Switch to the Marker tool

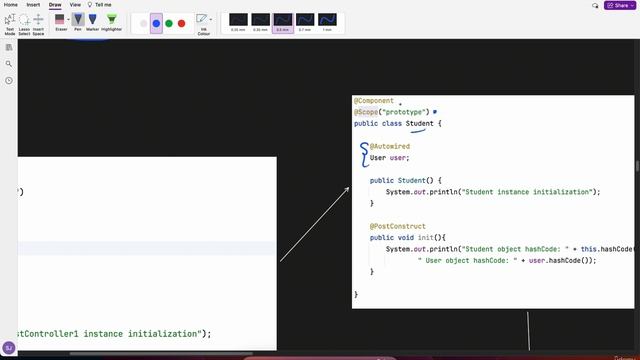(x=93, y=22)
